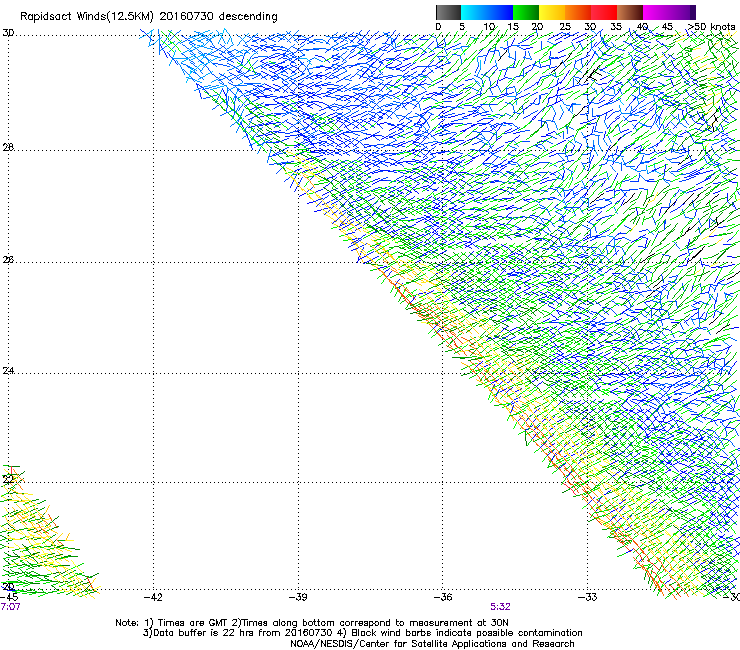Click the green 15-20 knots legend color
The width and height of the screenshot is (740, 650).
526,12
